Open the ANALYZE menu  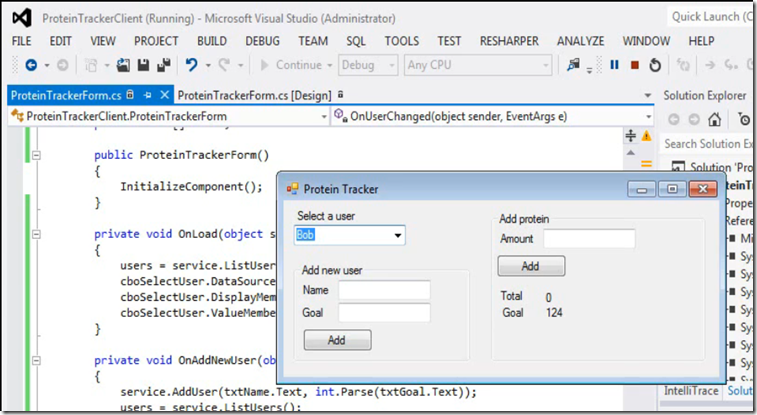click(x=581, y=41)
